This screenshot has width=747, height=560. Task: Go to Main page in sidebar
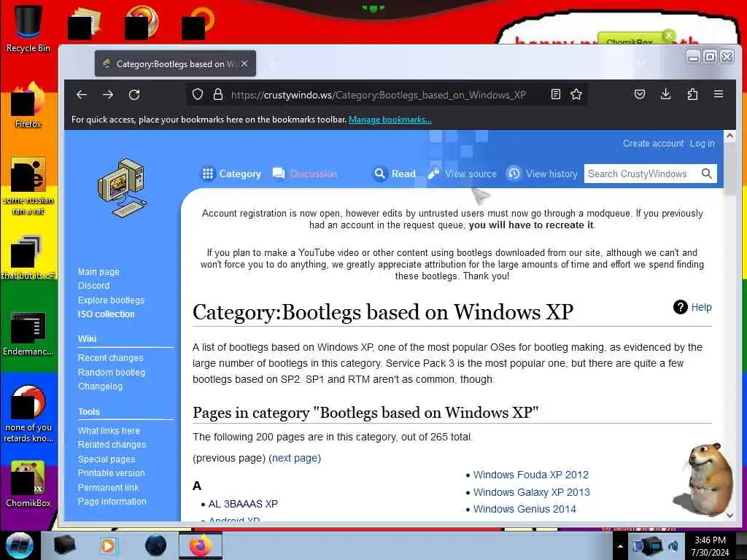click(98, 272)
